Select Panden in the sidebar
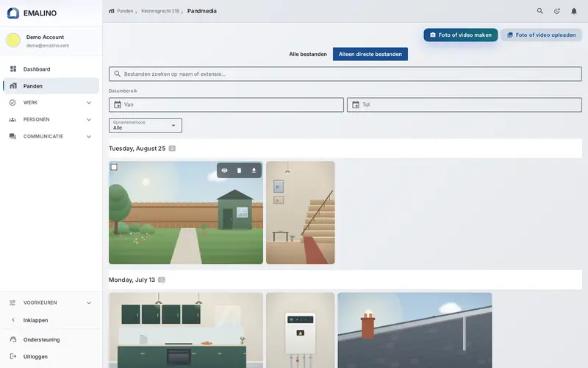 [51, 86]
